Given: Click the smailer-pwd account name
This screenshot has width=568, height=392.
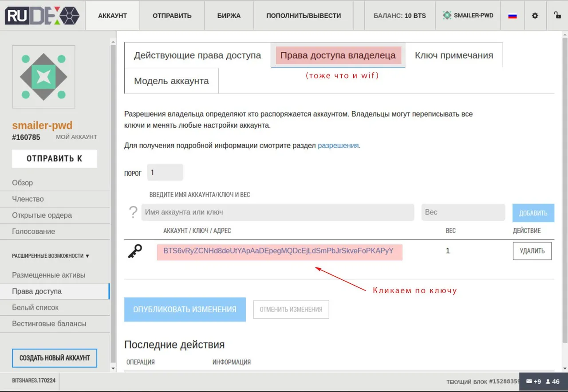Looking at the screenshot, I should point(42,125).
